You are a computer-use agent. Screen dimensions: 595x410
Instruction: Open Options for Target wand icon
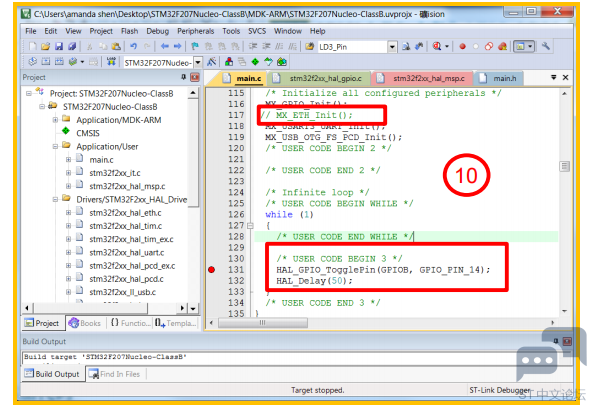click(211, 62)
